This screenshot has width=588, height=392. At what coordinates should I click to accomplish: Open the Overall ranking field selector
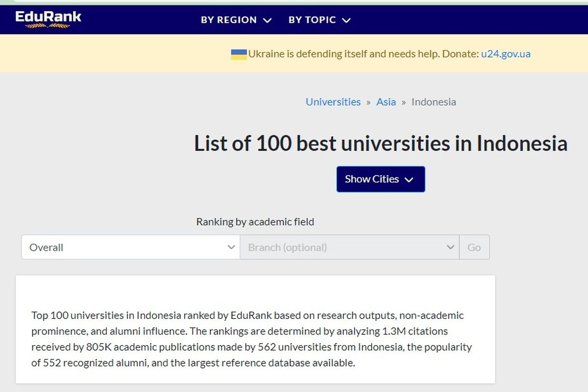[130, 247]
